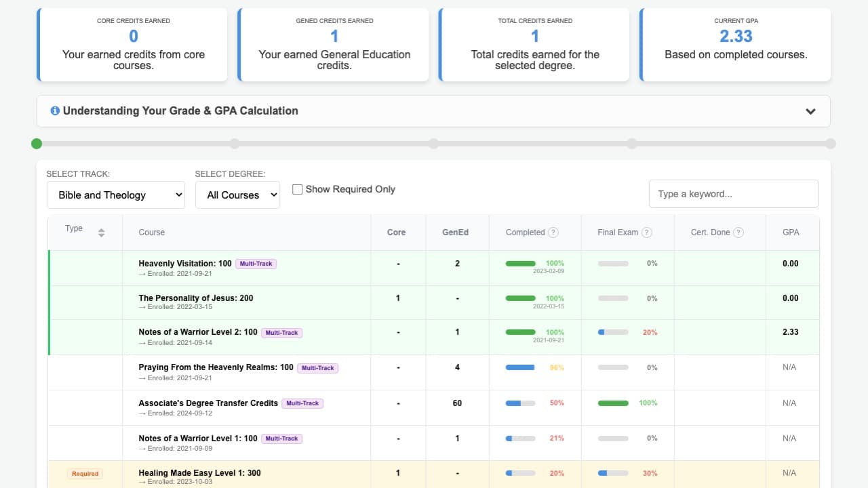Open the Select Track dropdown
The width and height of the screenshot is (868, 488).
pos(116,195)
